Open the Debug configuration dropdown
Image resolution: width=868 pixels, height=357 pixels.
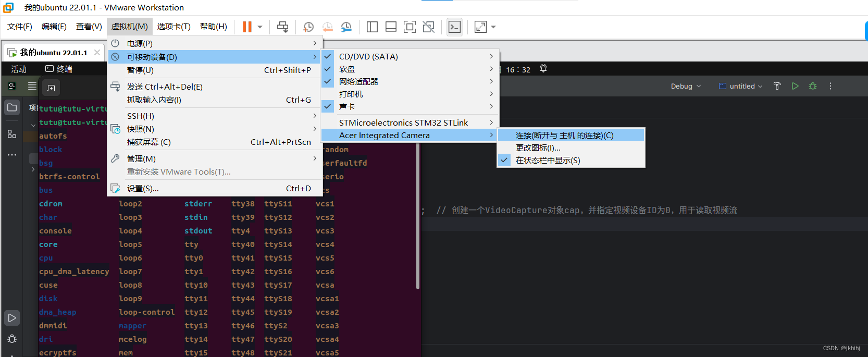tap(686, 86)
